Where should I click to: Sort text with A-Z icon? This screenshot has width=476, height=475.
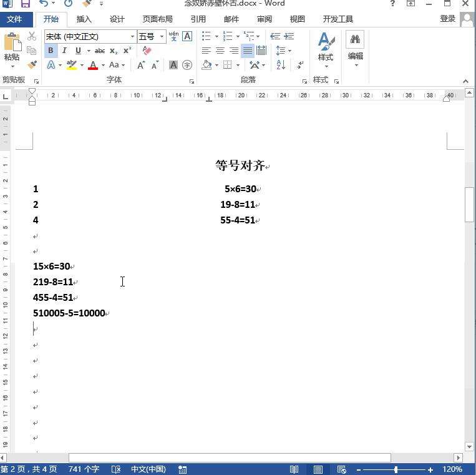(281, 65)
